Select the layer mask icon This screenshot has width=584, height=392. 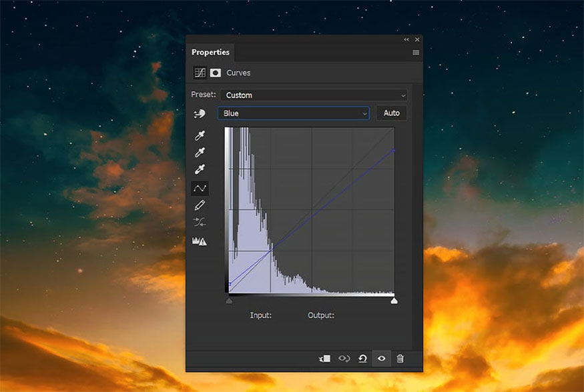[x=216, y=73]
